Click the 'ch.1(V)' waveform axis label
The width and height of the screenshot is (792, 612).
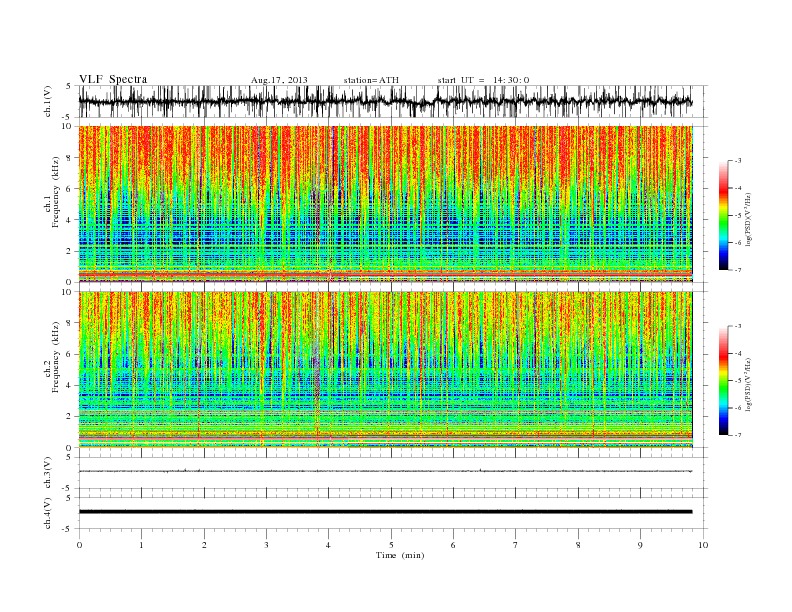(48, 101)
